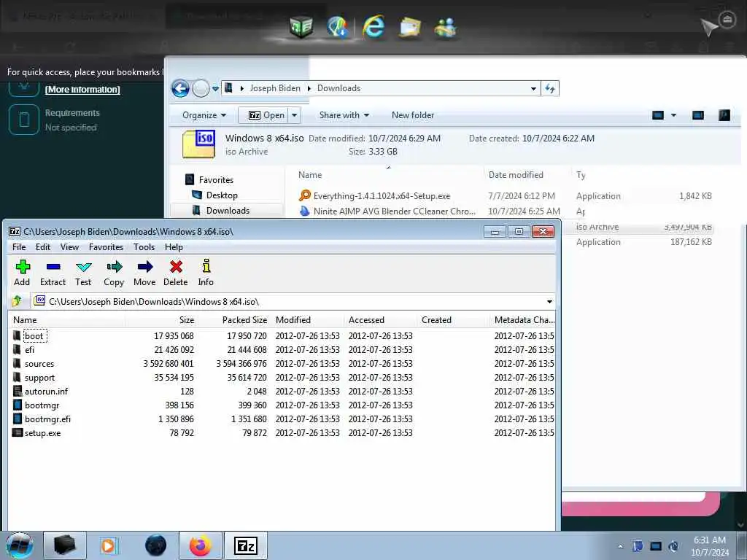
Task: Expand the view options dropdown arrow
Action: click(x=673, y=115)
